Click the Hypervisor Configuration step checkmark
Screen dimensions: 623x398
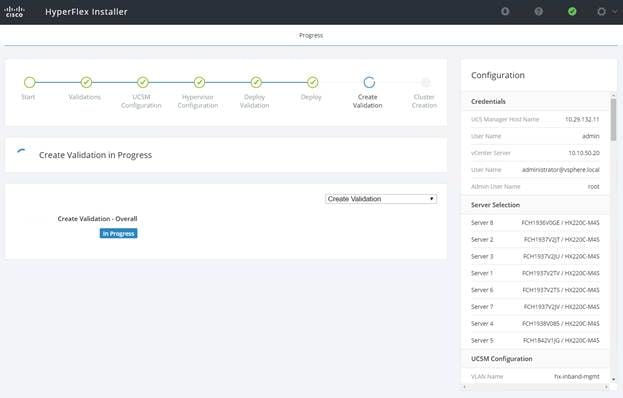pos(199,82)
